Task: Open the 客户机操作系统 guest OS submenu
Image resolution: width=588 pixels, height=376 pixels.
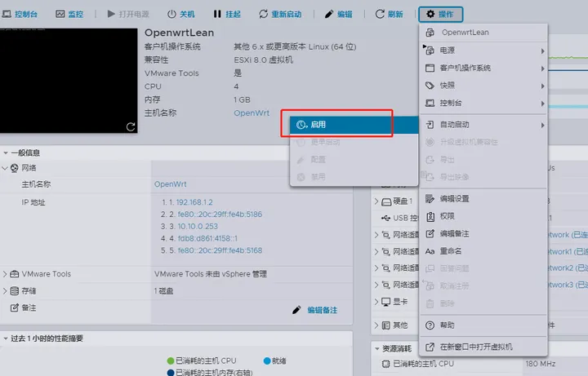Action: point(483,68)
